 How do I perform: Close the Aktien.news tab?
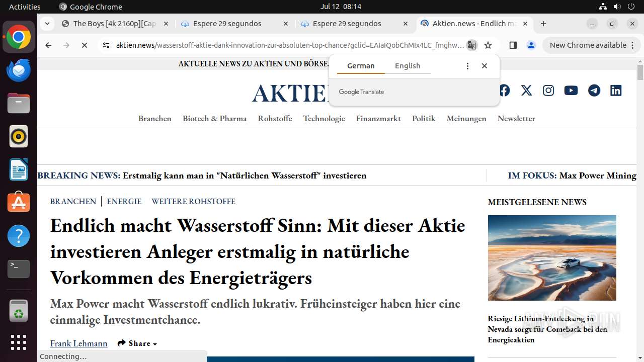coord(525,24)
